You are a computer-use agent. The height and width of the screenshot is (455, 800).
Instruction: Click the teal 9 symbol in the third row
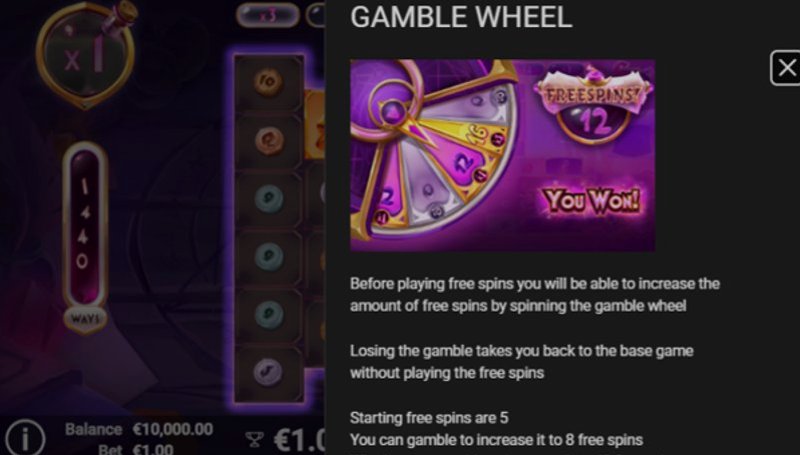[x=268, y=198]
